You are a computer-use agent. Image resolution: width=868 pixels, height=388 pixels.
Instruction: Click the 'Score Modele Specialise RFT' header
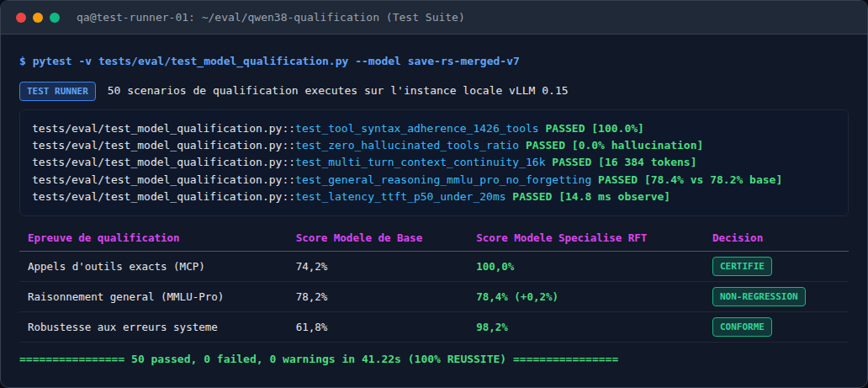click(561, 238)
